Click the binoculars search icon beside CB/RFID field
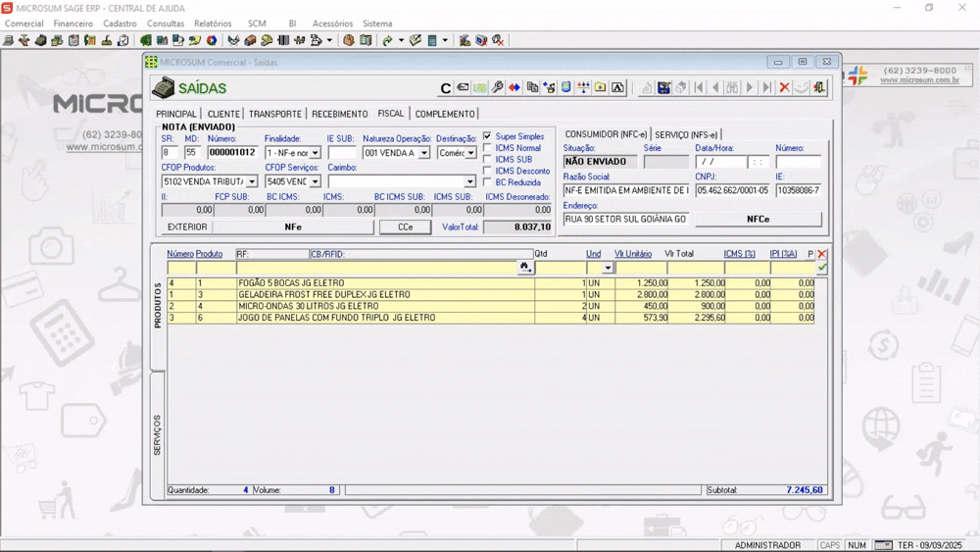Image resolution: width=980 pixels, height=552 pixels. point(525,268)
